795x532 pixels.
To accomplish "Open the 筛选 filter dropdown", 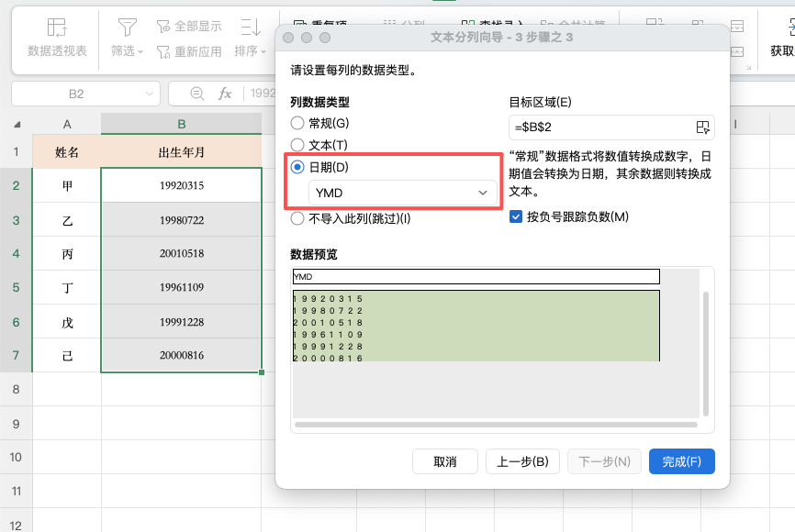I will [127, 38].
